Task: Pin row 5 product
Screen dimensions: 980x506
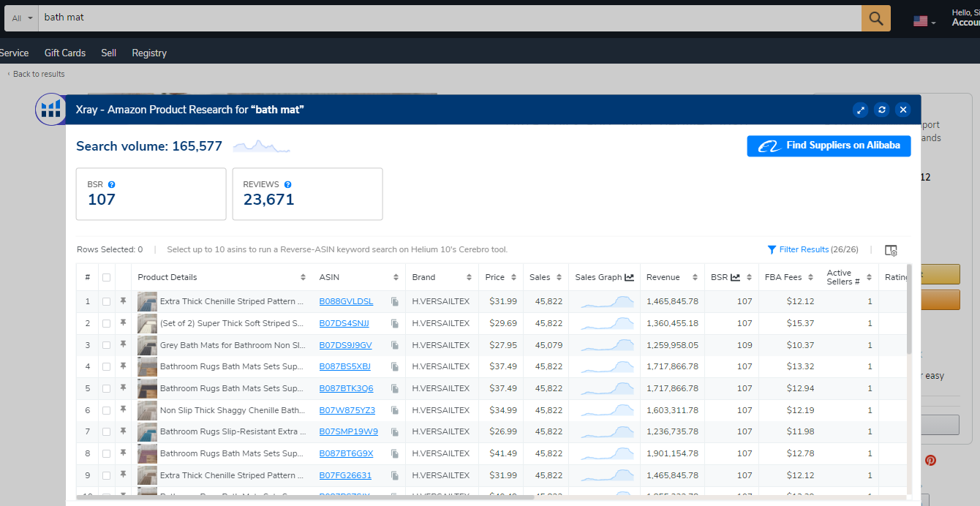Action: coord(124,388)
